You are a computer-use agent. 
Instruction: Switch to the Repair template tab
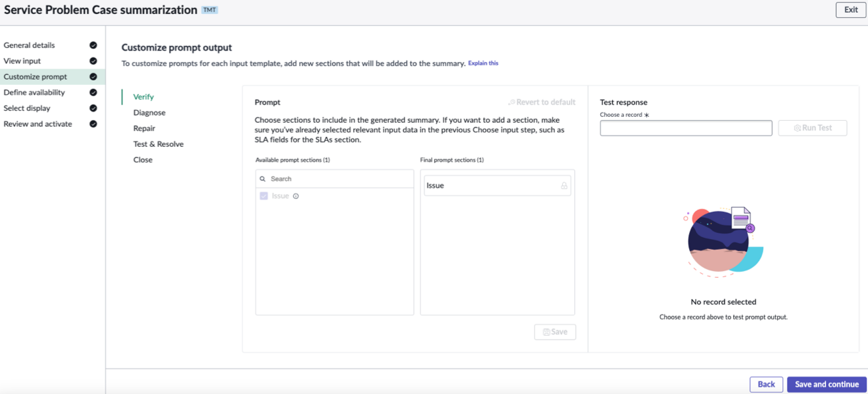144,128
